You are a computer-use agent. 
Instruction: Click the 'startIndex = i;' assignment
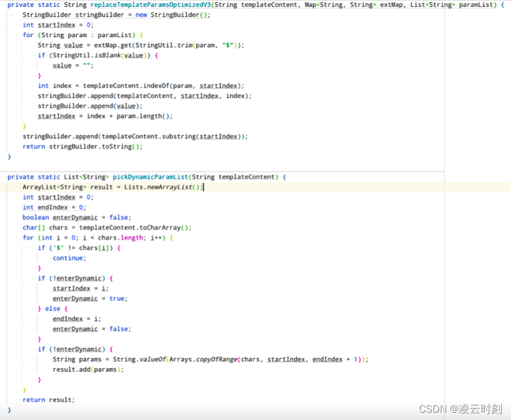[80, 288]
